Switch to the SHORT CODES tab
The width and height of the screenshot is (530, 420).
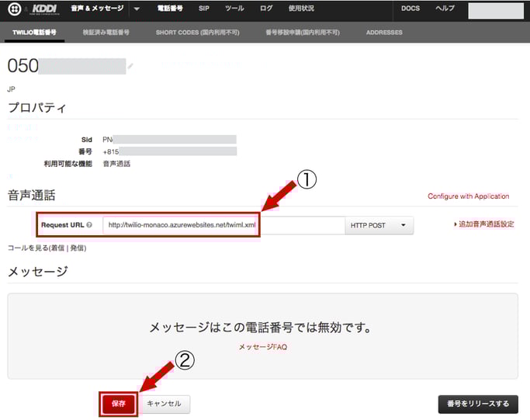coord(197,33)
